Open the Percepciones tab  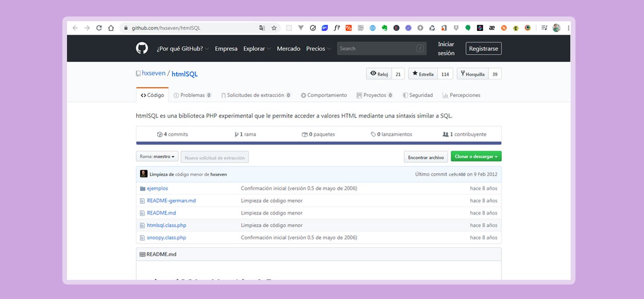tap(462, 95)
